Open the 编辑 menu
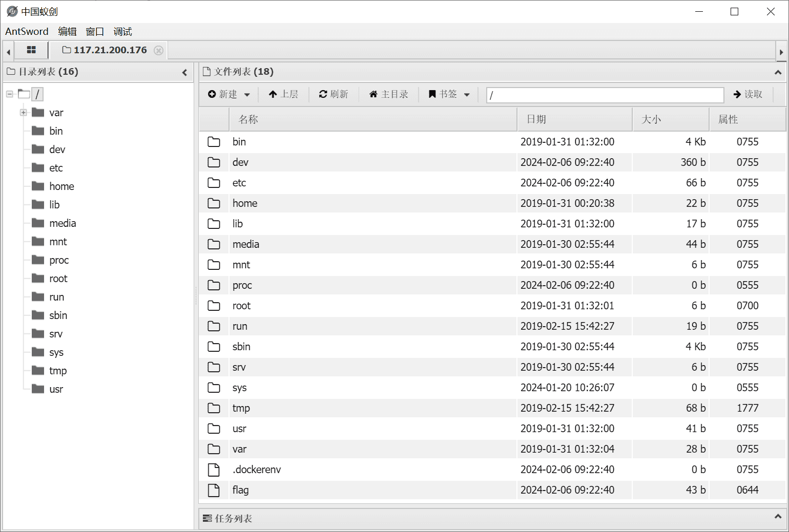This screenshot has width=789, height=532. point(67,32)
